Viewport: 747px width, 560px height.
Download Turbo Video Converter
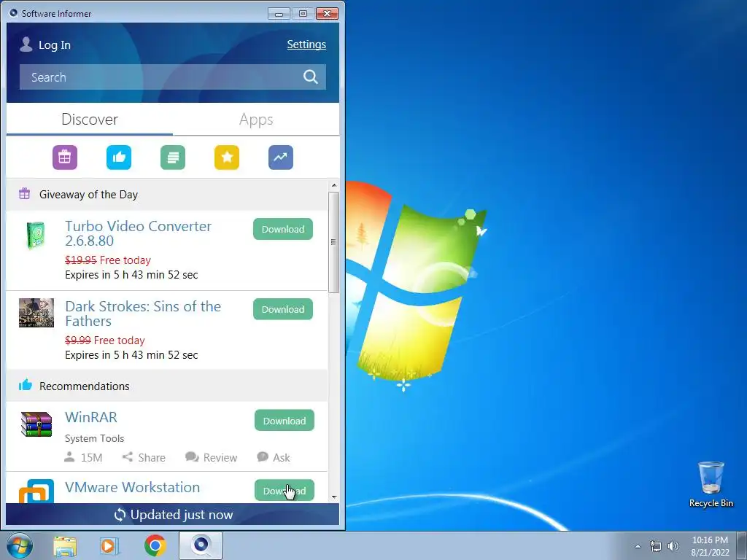pos(283,229)
